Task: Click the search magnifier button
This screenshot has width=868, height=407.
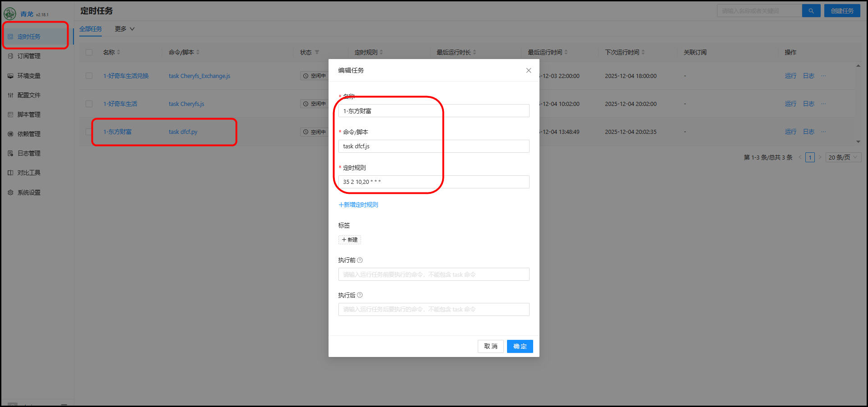Action: 811,11
